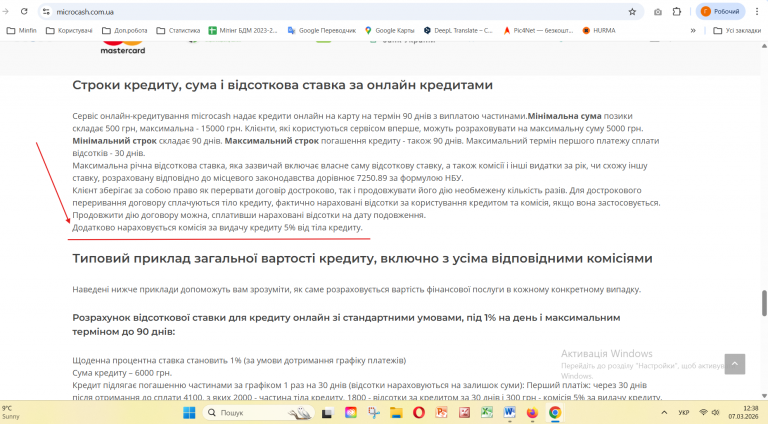The height and width of the screenshot is (424, 768).
Task: Open the Робочий profile button
Action: pyautogui.click(x=720, y=11)
